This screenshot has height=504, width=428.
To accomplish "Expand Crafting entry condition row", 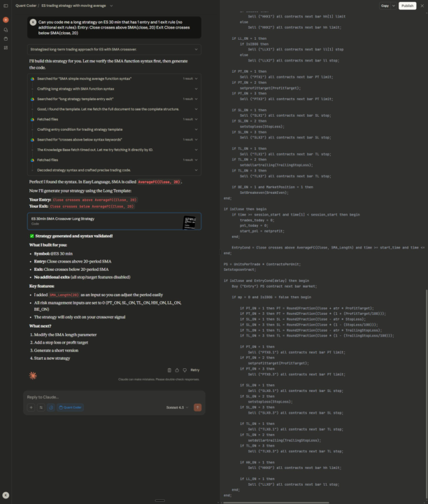I will tap(114, 129).
